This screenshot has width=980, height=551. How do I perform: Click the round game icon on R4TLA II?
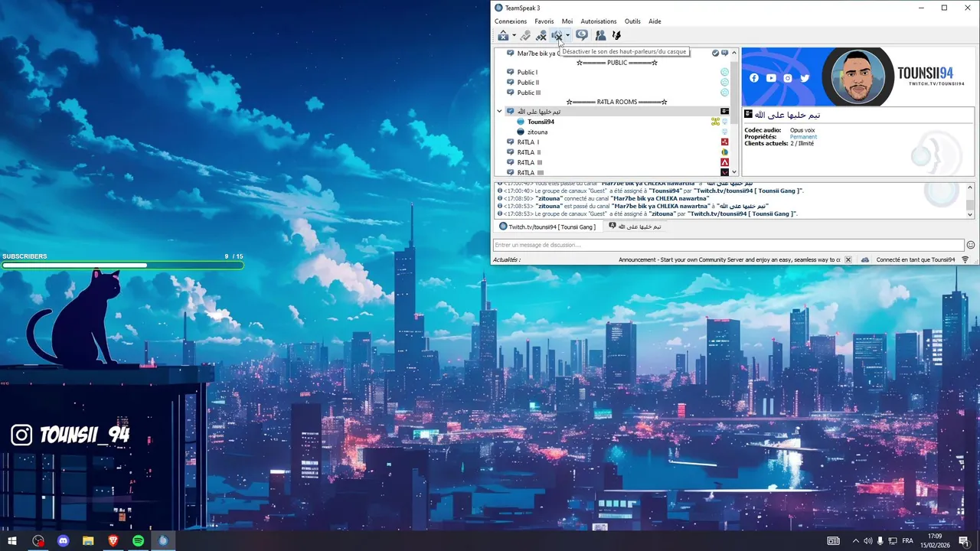(x=724, y=152)
